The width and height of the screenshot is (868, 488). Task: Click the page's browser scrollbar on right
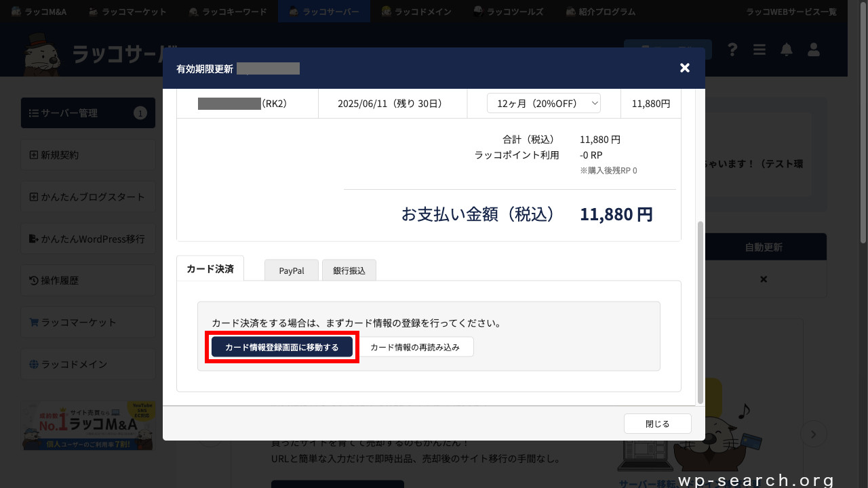[863, 122]
